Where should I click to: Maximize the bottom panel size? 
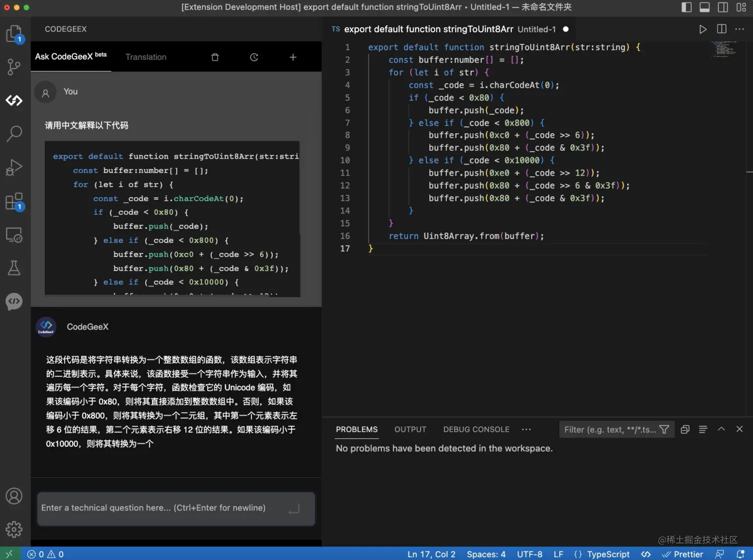point(721,429)
